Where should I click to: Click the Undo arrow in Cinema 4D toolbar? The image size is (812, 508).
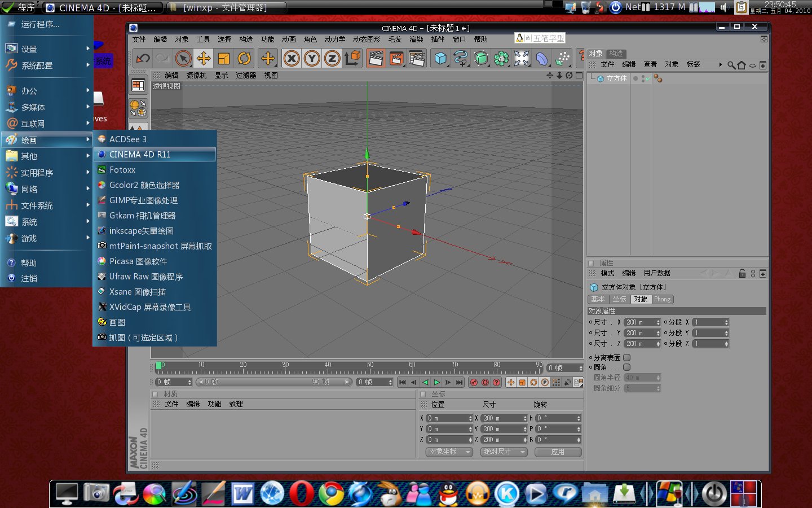tap(143, 58)
